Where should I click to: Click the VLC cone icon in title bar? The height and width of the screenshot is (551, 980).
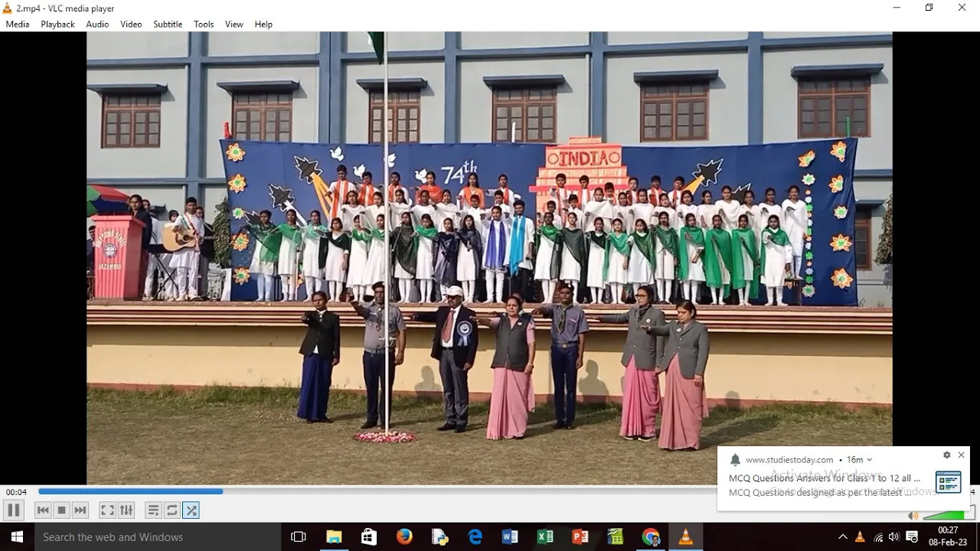8,8
